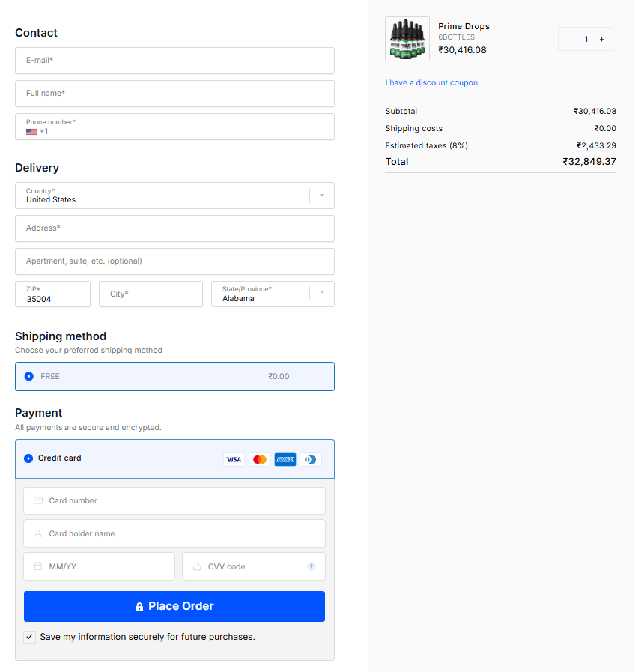The image size is (635, 672).
Task: Click the CVV help question mark icon
Action: pos(311,566)
